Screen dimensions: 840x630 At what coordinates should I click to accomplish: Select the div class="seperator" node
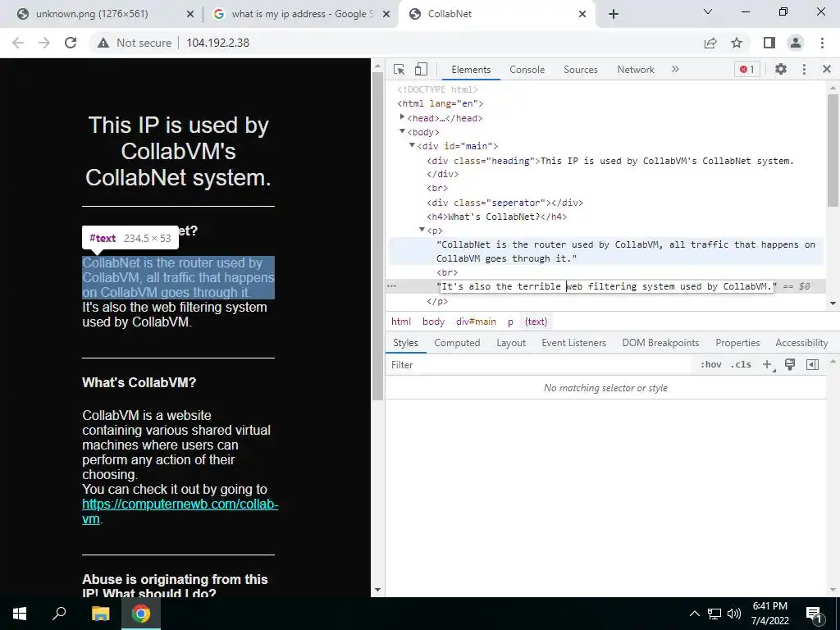pyautogui.click(x=504, y=203)
